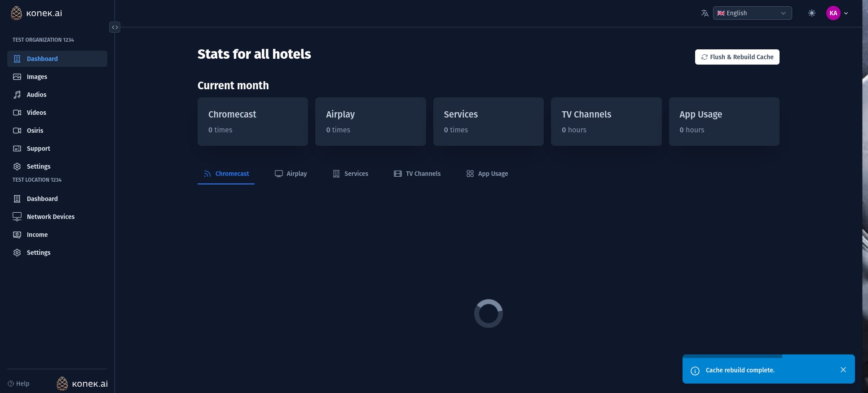Click the Services building icon in tab
The image size is (868, 393).
tap(336, 174)
